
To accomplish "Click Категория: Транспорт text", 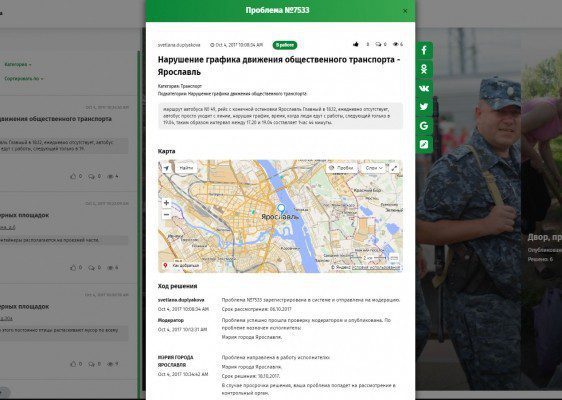I will (x=180, y=86).
